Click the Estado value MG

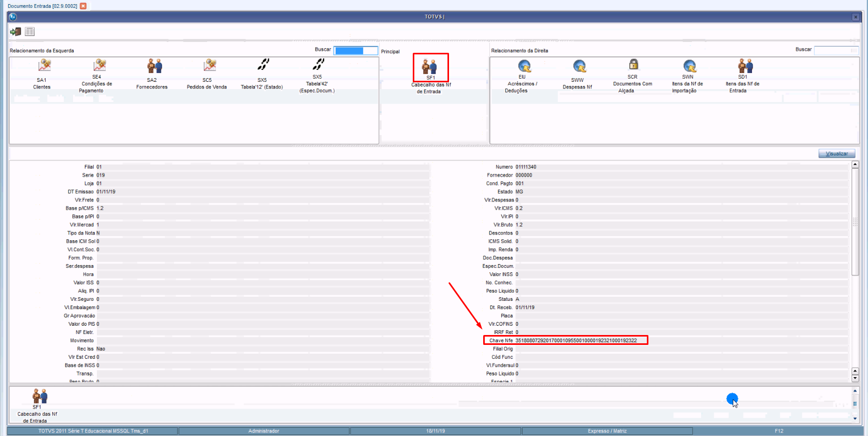[519, 192]
